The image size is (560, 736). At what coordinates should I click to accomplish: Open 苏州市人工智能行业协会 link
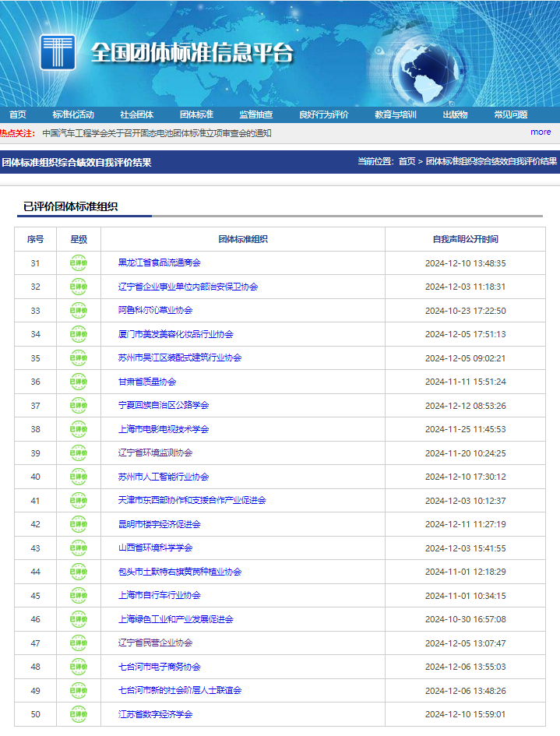pyautogui.click(x=164, y=477)
